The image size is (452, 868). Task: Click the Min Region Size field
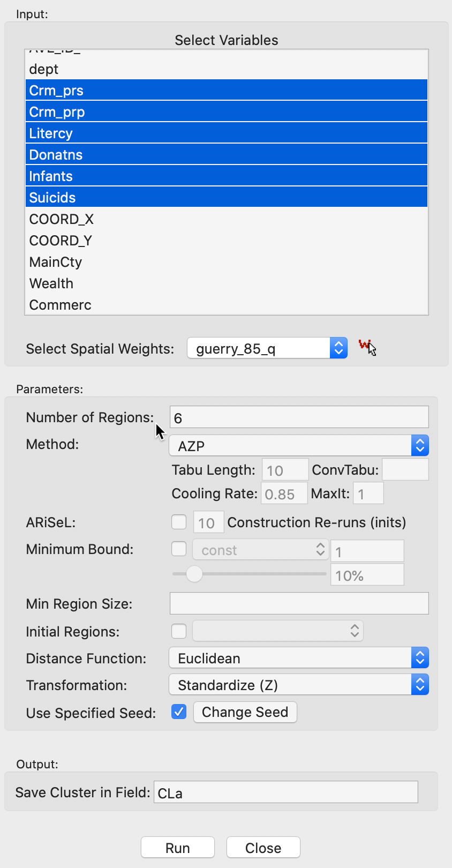[299, 603]
